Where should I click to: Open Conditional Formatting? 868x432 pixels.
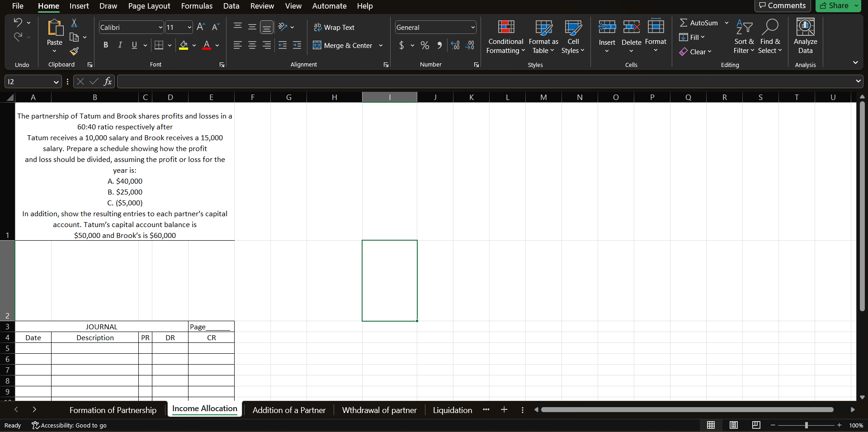click(x=506, y=37)
